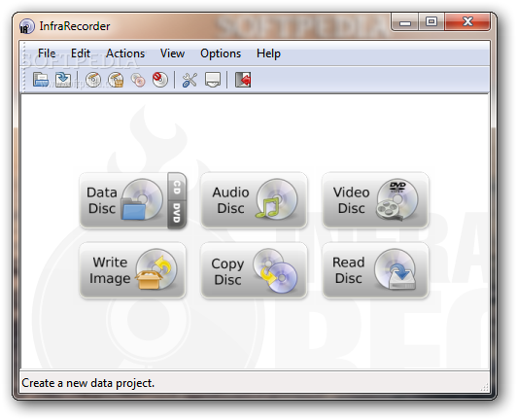Screen dimensions: 517x420
Task: Save the project using the toolbar save icon
Action: 62,80
